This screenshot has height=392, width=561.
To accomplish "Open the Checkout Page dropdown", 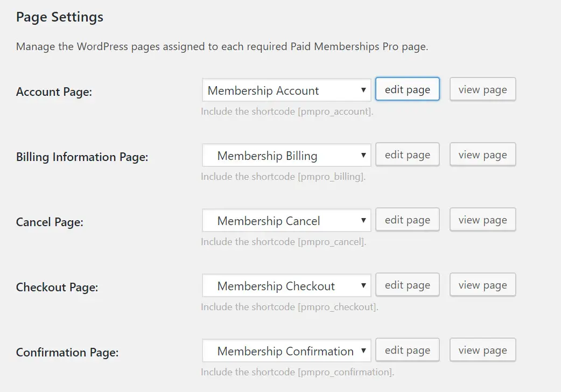I will click(x=286, y=285).
